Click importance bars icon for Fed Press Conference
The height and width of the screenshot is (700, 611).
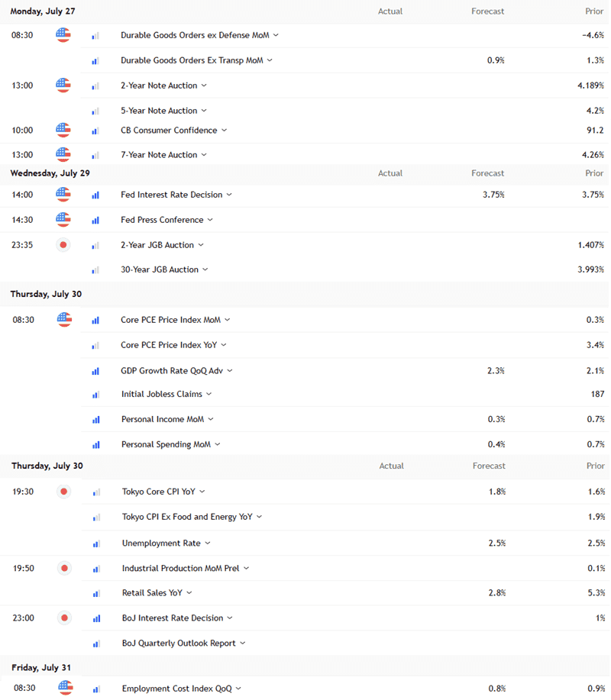95,220
